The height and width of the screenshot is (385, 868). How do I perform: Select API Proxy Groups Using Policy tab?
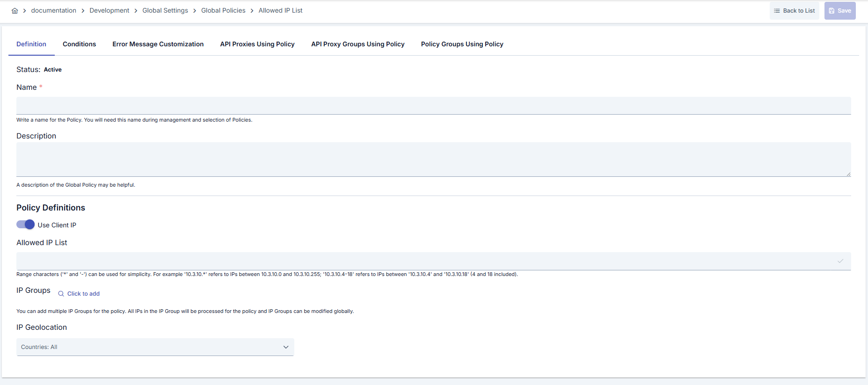(x=357, y=44)
